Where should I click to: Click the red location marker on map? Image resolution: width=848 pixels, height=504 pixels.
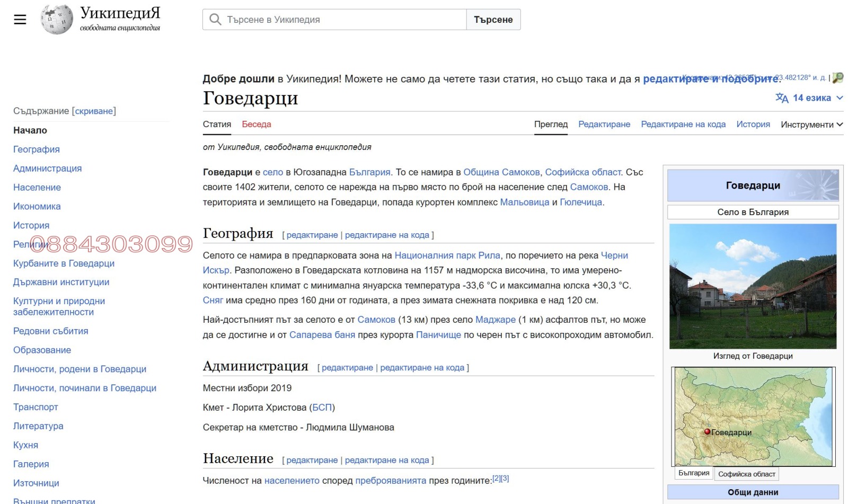click(x=707, y=432)
